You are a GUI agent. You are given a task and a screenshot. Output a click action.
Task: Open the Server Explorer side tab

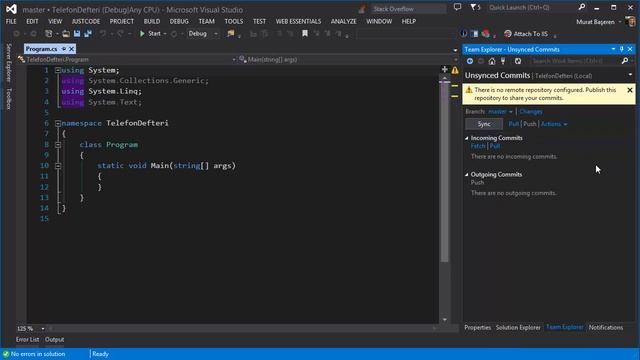pos(9,62)
